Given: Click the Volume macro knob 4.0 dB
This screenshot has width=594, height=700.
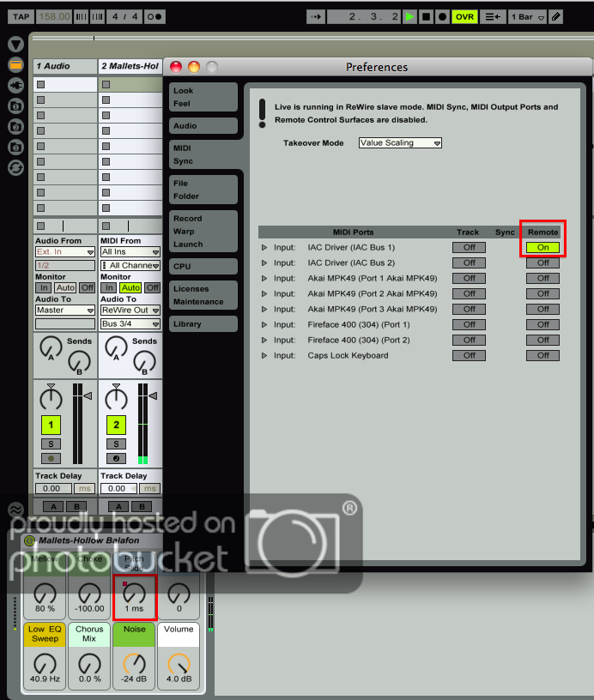Looking at the screenshot, I should 179,664.
